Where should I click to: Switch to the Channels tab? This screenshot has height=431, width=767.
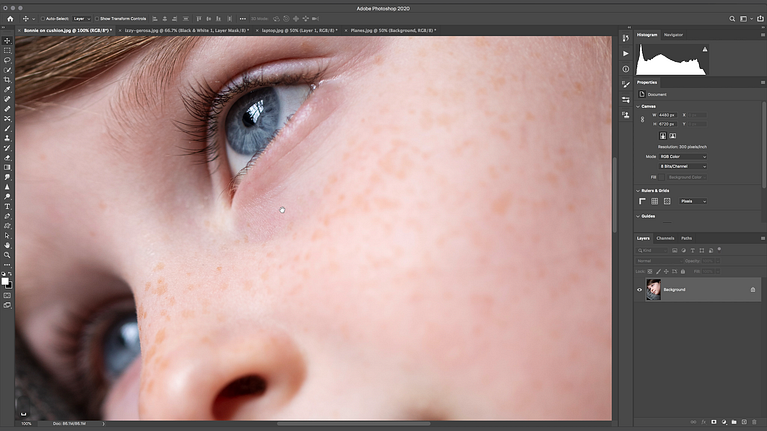[x=665, y=238]
